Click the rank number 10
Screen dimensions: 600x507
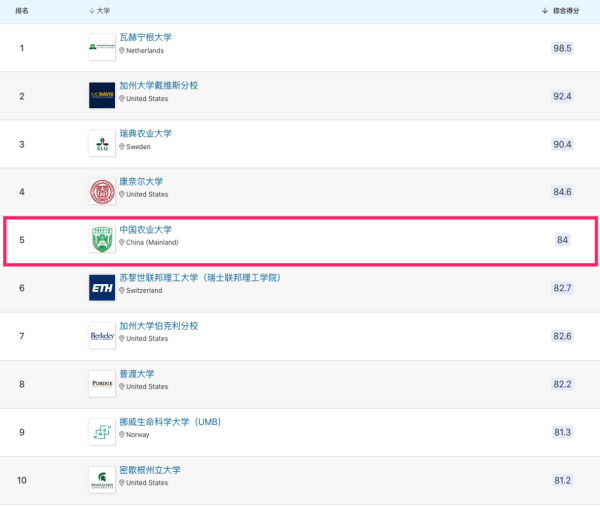click(x=22, y=480)
